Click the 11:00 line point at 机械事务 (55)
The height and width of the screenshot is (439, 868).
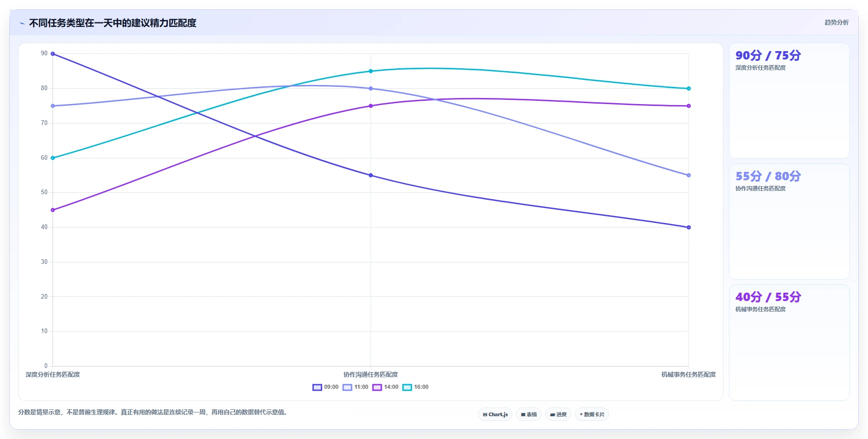pyautogui.click(x=689, y=175)
